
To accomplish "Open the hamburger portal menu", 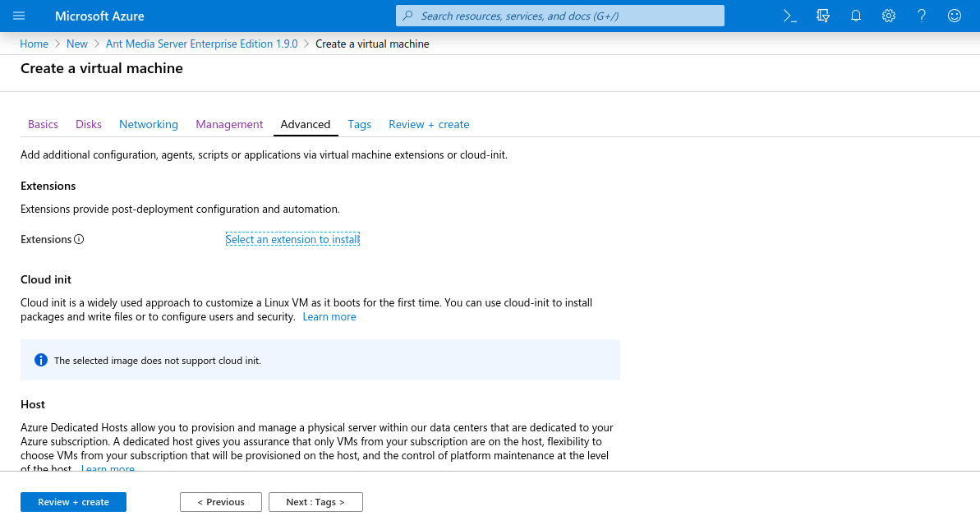I will (19, 16).
